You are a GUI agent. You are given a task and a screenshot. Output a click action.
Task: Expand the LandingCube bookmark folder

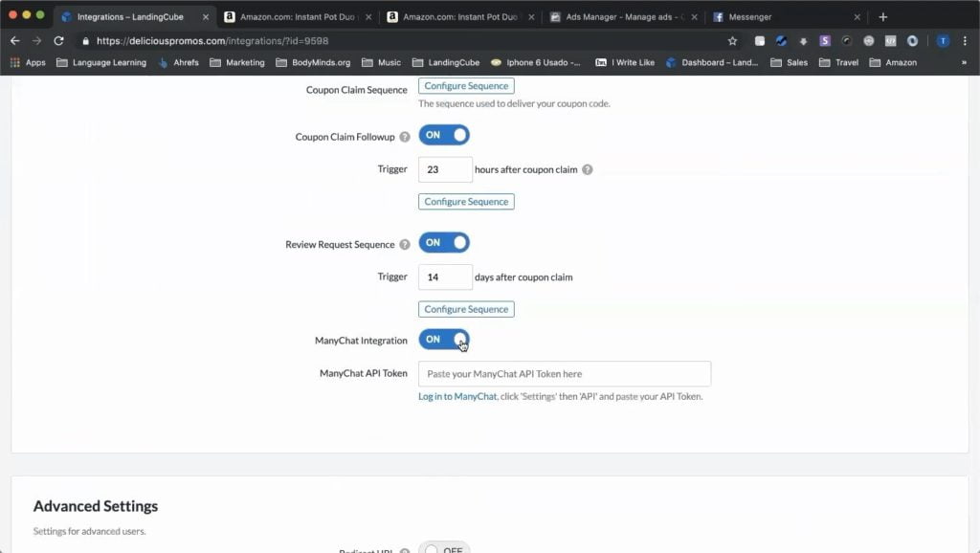(x=446, y=62)
